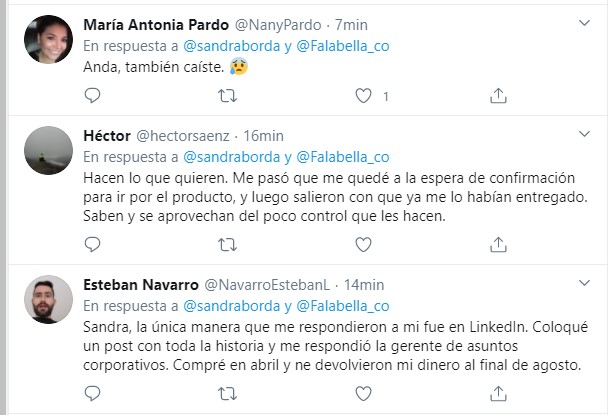Open María Antonia Pardo's profile picture
608x415 pixels.
pos(48,41)
